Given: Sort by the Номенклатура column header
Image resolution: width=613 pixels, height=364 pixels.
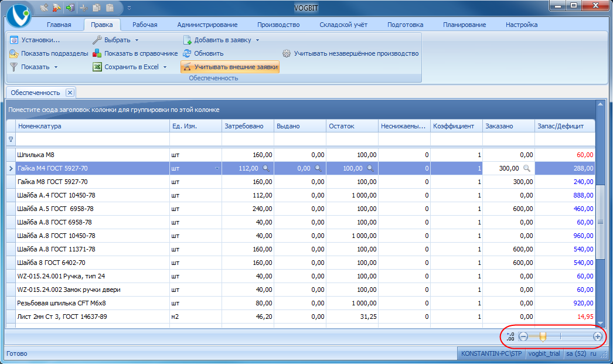Looking at the screenshot, I should (x=93, y=126).
